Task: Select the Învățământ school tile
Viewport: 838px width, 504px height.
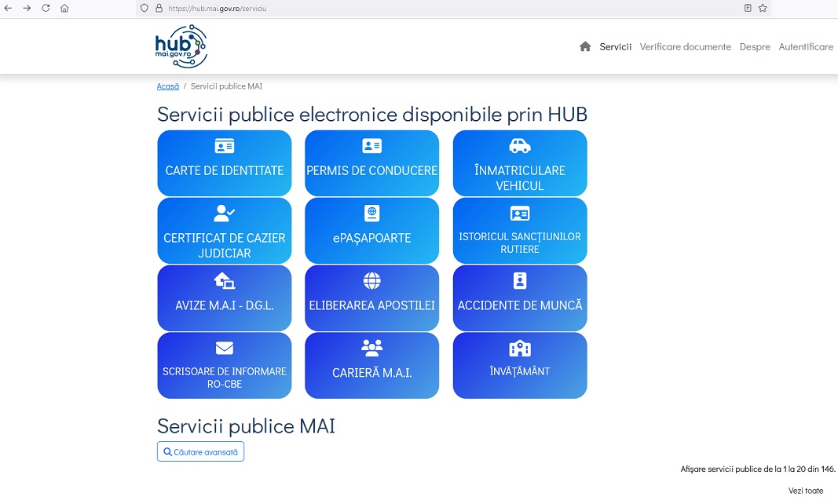Action: coord(519,366)
